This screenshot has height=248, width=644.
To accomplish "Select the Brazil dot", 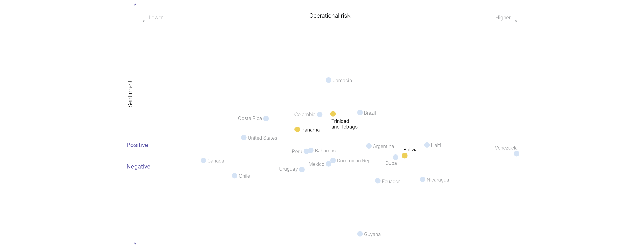I will [x=360, y=113].
